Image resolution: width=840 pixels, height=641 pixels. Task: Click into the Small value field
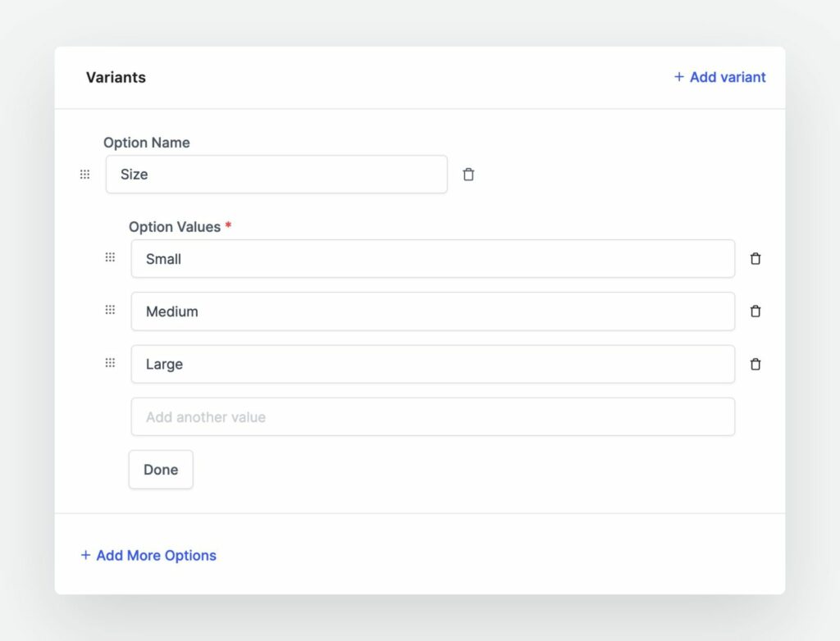432,259
